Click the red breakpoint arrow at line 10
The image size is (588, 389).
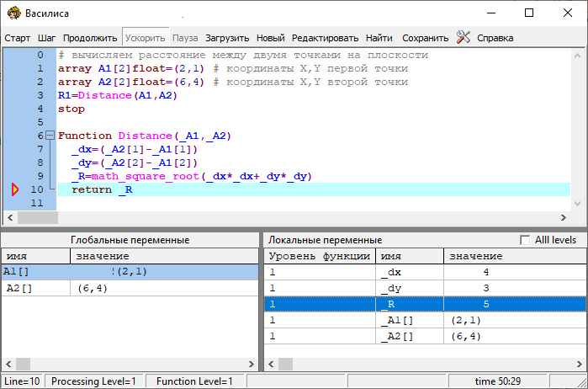tap(14, 190)
